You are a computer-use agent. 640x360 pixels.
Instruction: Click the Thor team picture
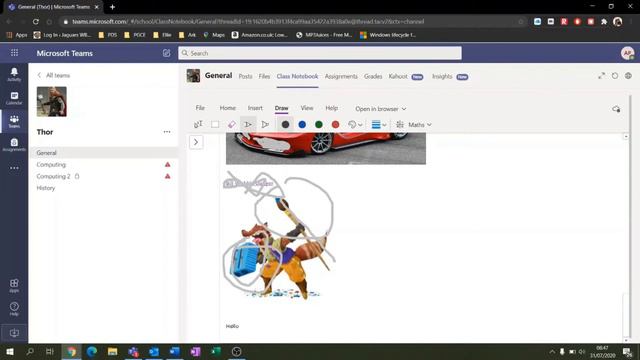[52, 102]
